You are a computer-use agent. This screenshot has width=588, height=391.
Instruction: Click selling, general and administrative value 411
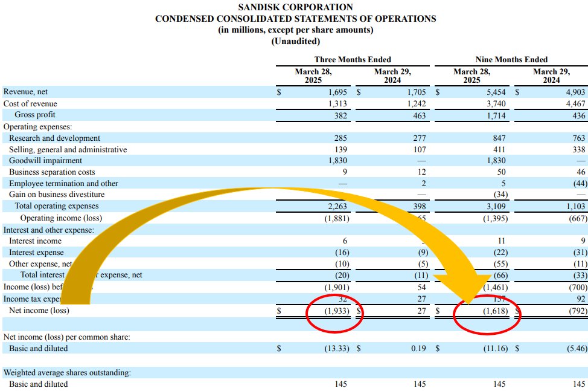coord(499,150)
